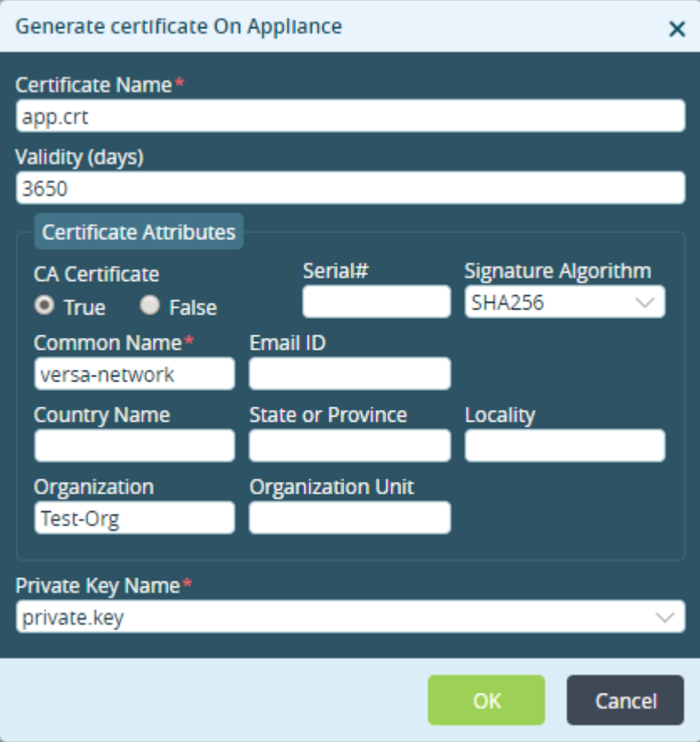
Task: Close the Generate certificate dialog with X
Action: click(677, 29)
